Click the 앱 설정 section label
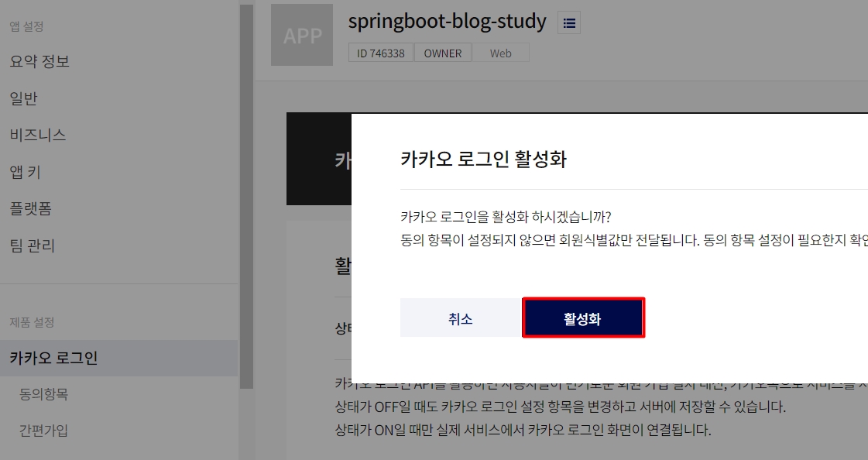Screen dimensions: 868x460 point(26,26)
